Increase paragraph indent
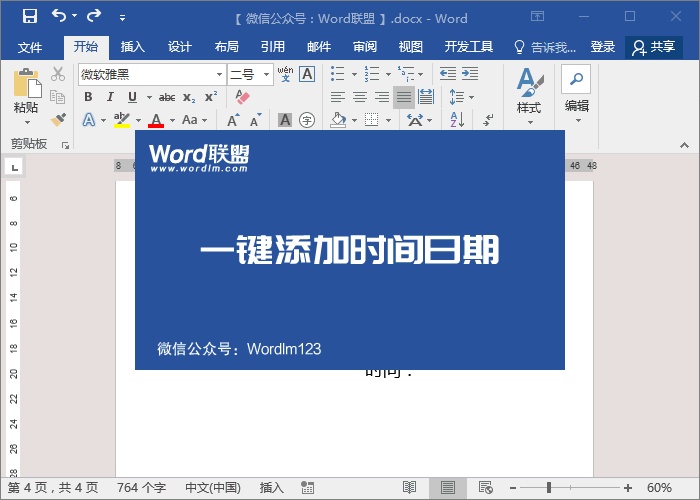The image size is (700, 500). [x=470, y=74]
